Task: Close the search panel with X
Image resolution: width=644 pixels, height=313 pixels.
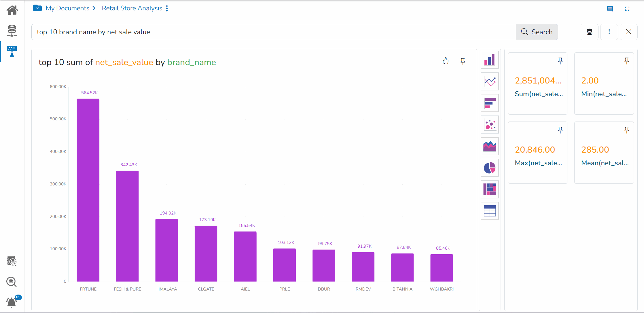Action: click(x=629, y=32)
